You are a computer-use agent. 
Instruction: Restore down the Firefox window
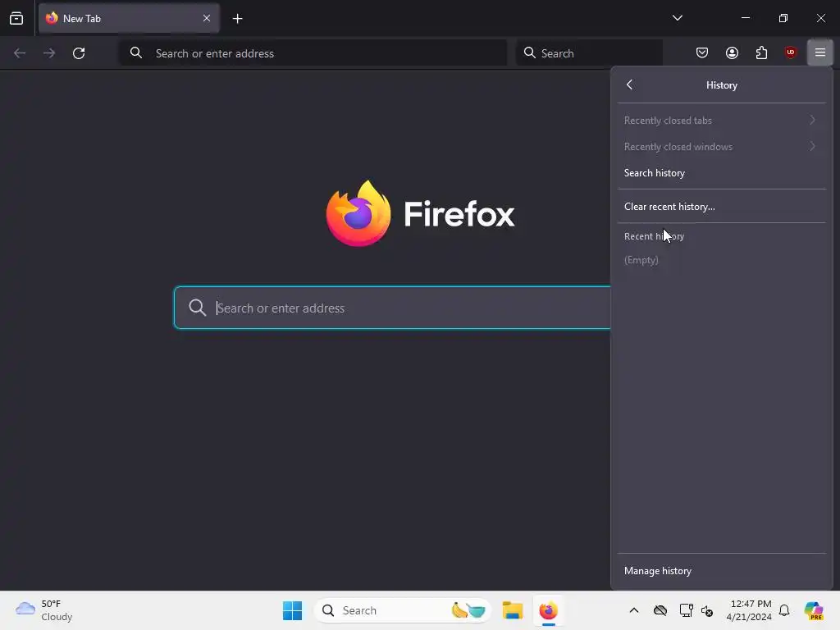[x=783, y=18]
